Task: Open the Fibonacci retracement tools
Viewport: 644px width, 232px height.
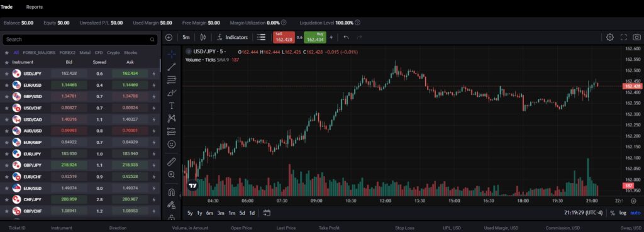Action: point(172,80)
